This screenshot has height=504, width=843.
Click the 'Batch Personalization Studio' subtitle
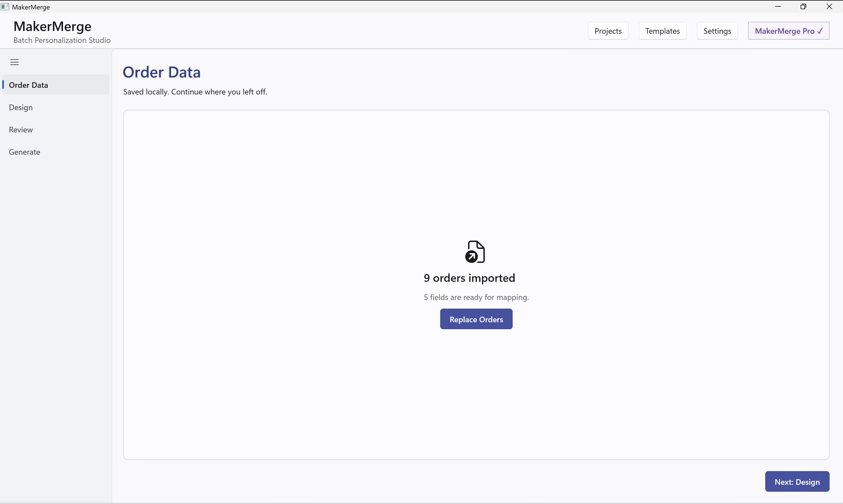(62, 40)
